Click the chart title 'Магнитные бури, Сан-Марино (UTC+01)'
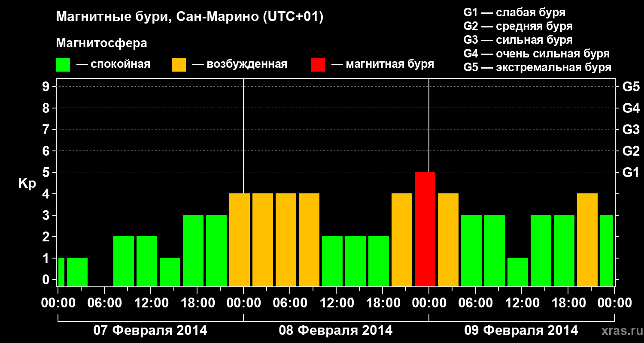Screen dimensions: 644x343 189,17
